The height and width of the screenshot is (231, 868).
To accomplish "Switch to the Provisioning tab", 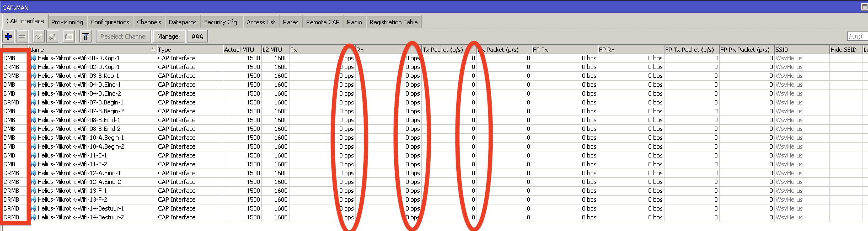I will click(67, 22).
